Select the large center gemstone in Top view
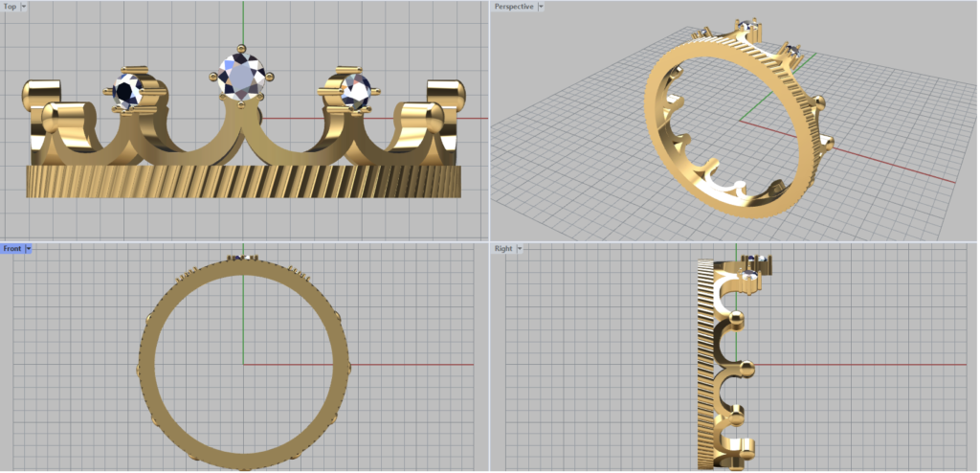Image resolution: width=980 pixels, height=473 pixels. [x=241, y=76]
